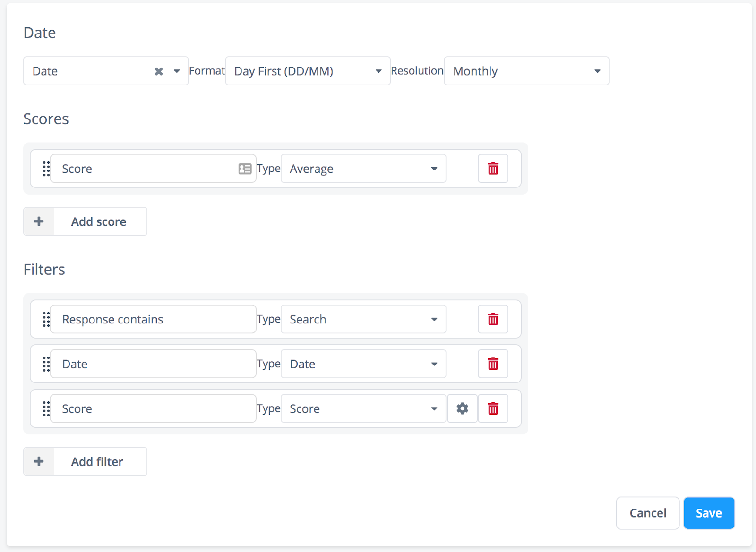Delete the Score filter row
756x552 pixels.
(493, 408)
